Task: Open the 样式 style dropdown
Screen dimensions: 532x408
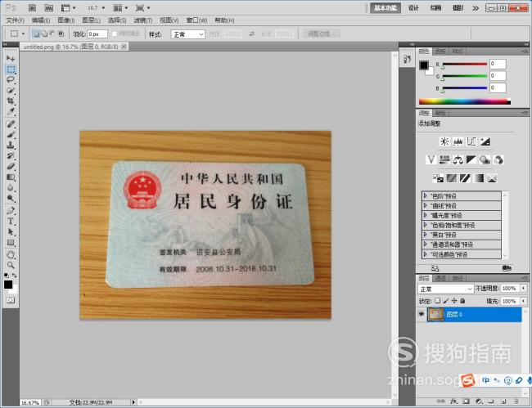Action: (188, 34)
